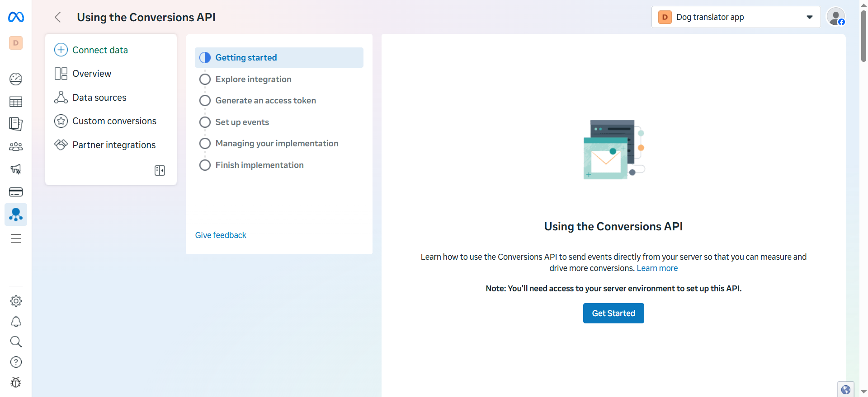Viewport: 868px width, 397px height.
Task: Open the orange D account tile in sidebar
Action: click(x=16, y=43)
